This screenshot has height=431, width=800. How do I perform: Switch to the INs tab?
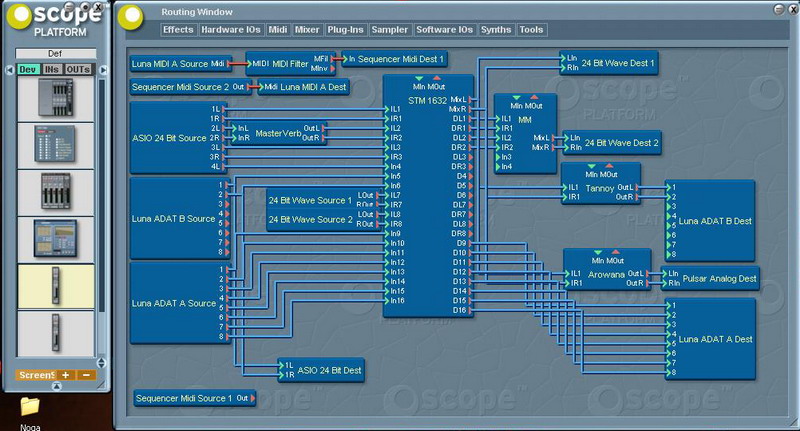coord(53,69)
